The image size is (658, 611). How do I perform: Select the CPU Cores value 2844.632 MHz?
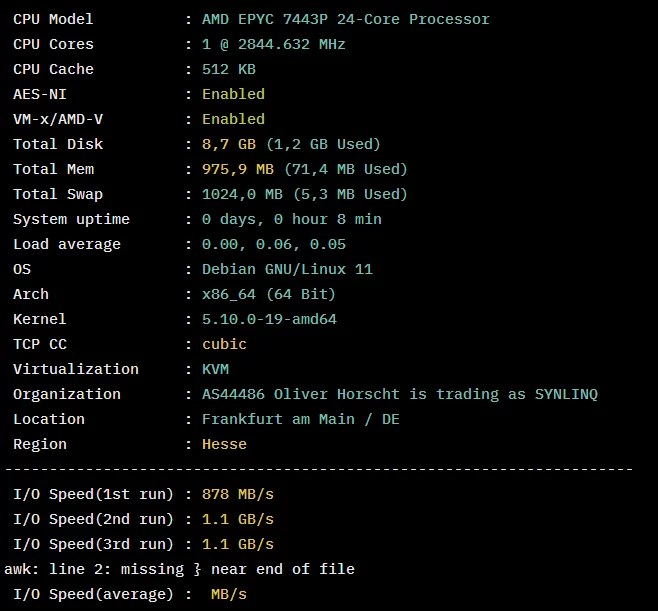coord(291,44)
